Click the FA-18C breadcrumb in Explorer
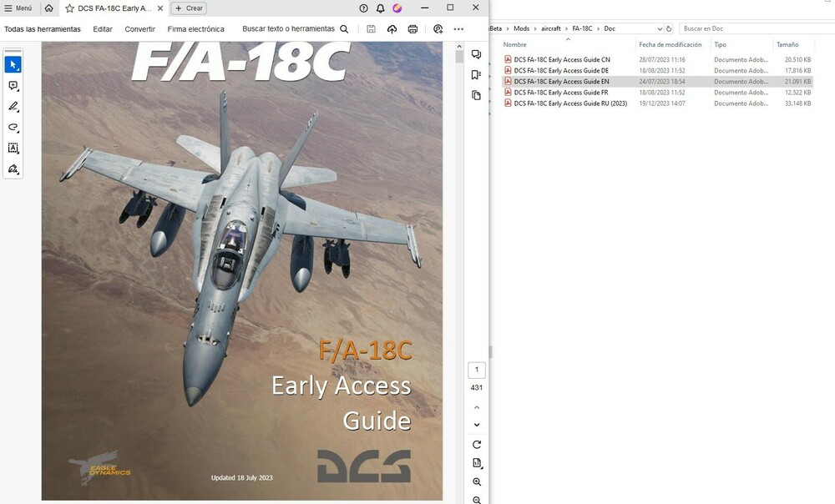The height and width of the screenshot is (504, 835). point(582,28)
